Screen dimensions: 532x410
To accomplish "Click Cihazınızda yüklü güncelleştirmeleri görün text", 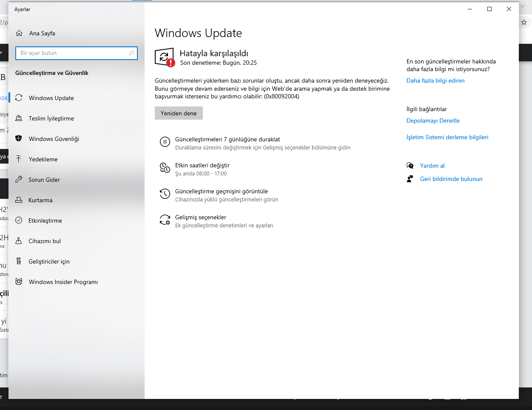I will [x=227, y=199].
